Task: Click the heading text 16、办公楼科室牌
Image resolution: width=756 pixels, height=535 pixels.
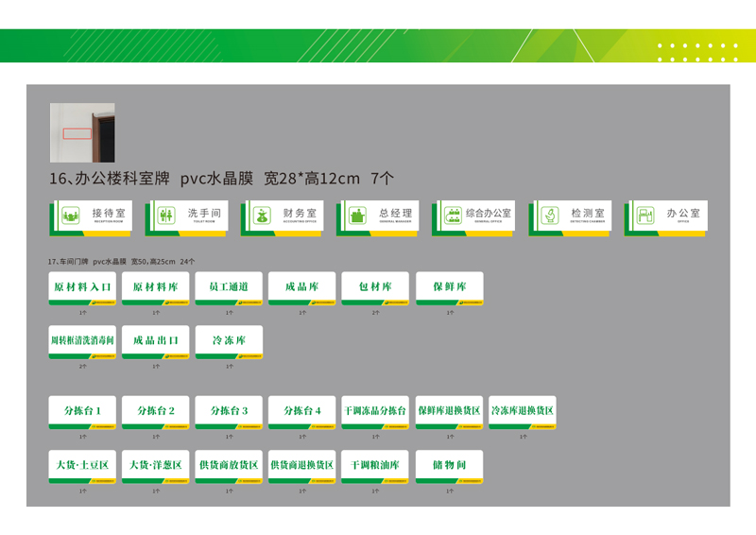Action: pyautogui.click(x=110, y=179)
